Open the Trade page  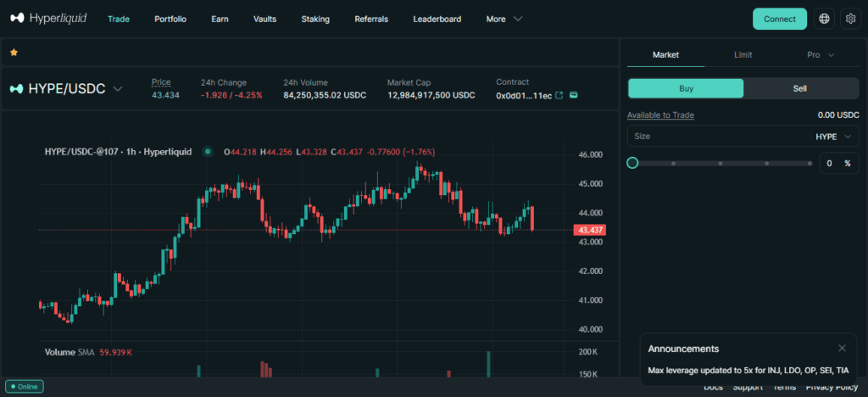[119, 19]
